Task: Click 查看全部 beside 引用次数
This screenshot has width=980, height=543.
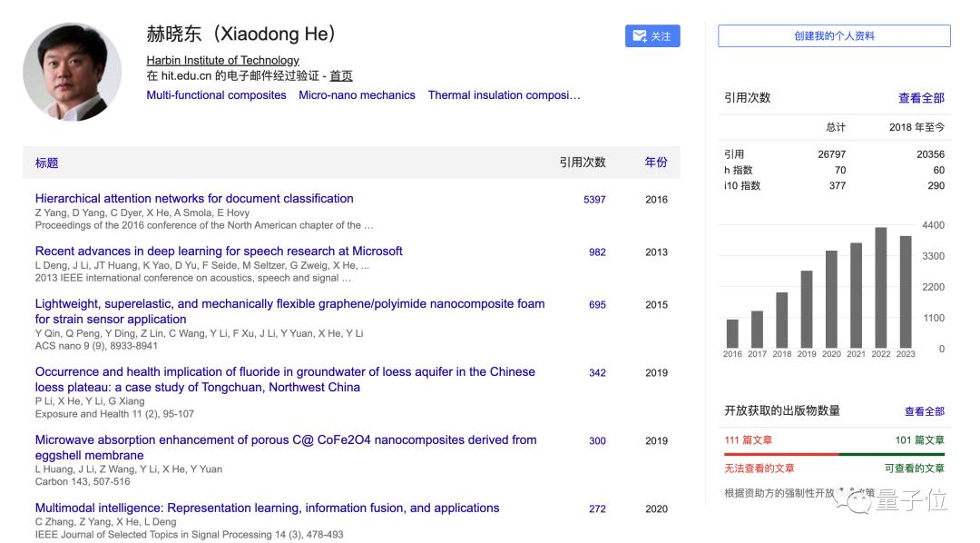Action: [x=921, y=98]
